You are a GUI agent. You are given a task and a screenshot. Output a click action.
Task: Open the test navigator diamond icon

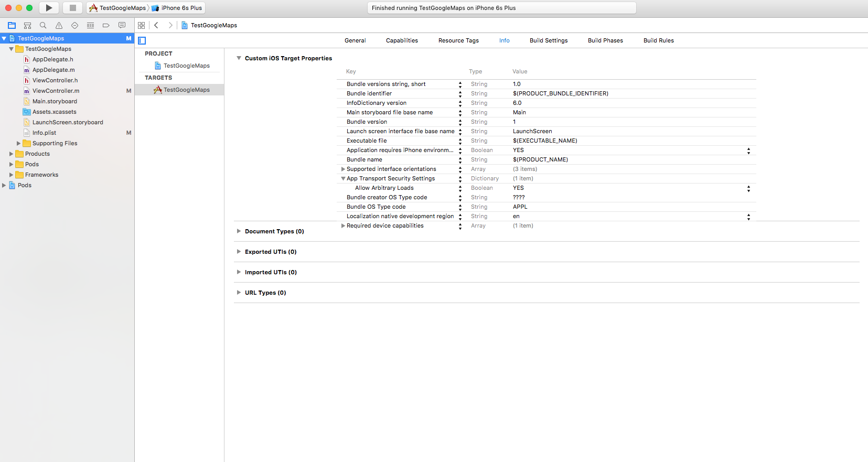coord(74,25)
